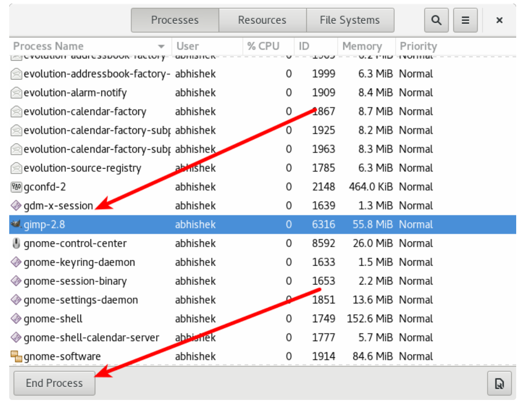Click the envelope icon of evolution-alarm-notify

16,93
